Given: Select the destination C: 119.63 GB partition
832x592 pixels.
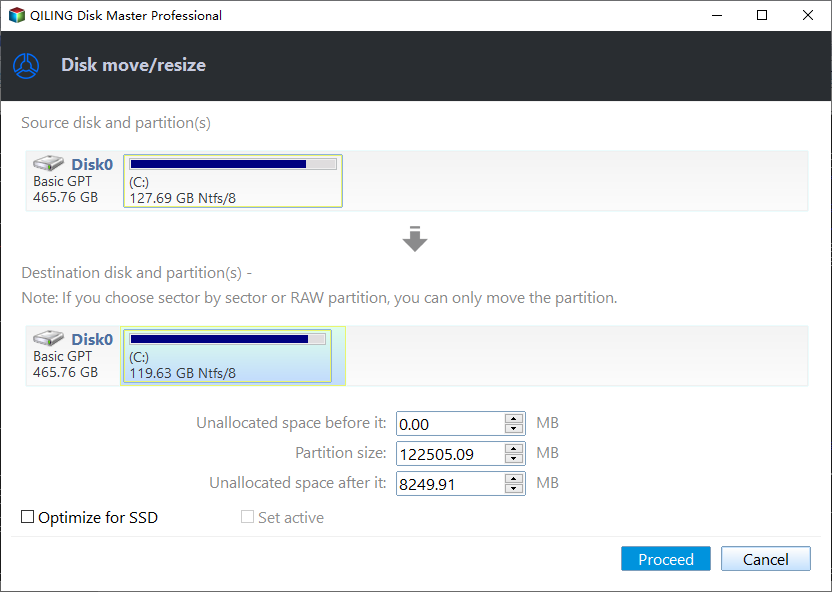Looking at the screenshot, I should (x=228, y=356).
